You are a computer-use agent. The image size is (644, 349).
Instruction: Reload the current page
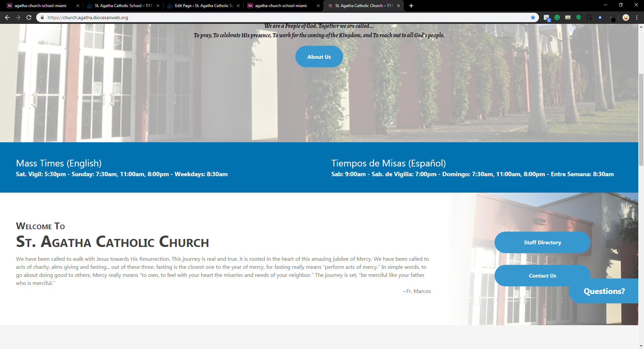click(x=29, y=17)
